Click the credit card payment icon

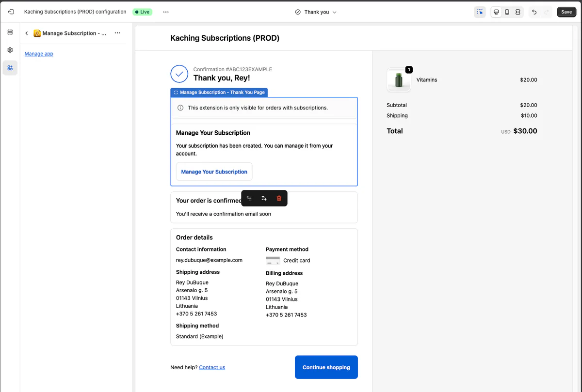[x=273, y=261]
